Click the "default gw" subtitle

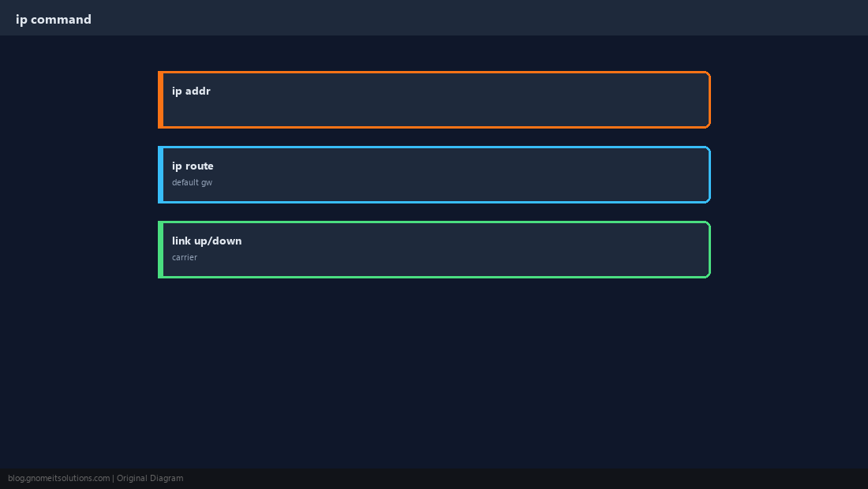click(192, 182)
